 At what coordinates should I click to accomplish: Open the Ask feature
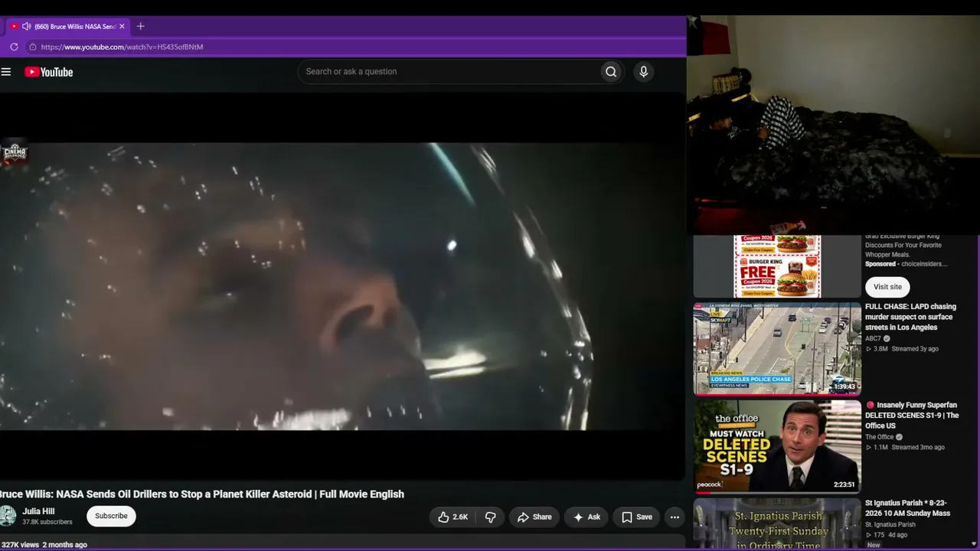(x=586, y=517)
